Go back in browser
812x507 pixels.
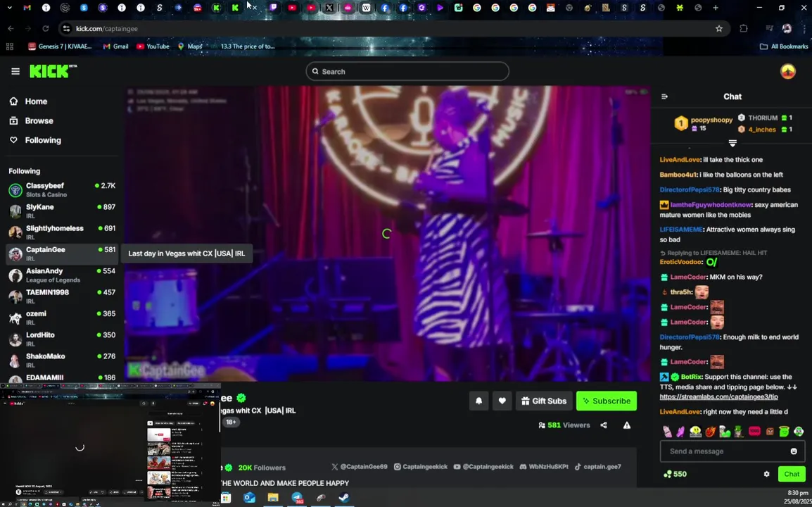(x=11, y=28)
